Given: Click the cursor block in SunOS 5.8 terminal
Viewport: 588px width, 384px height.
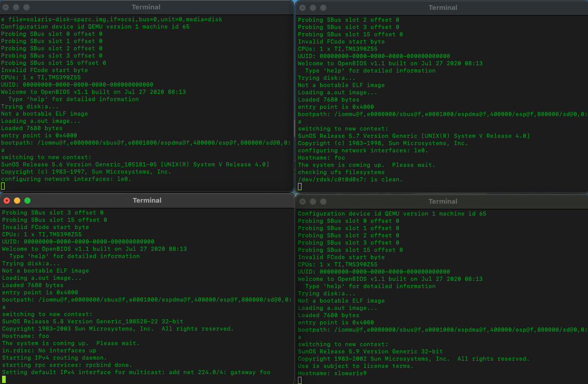Looking at the screenshot, I should tap(4, 379).
